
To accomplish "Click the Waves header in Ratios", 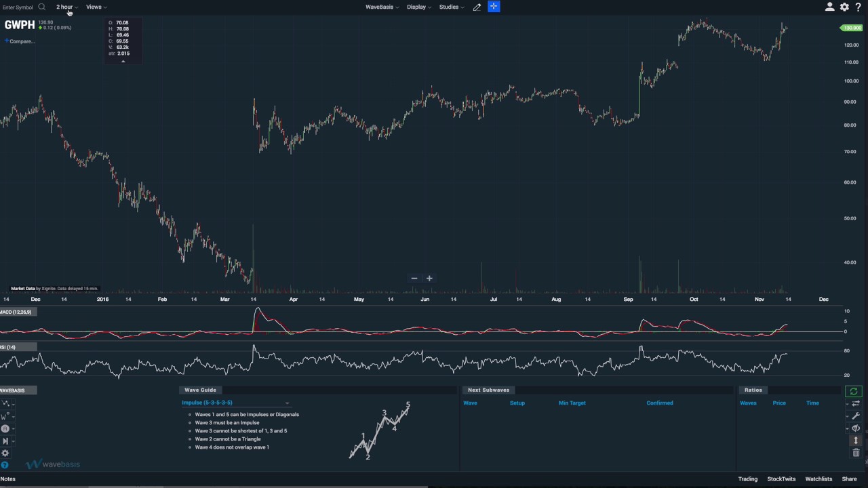I will point(748,403).
